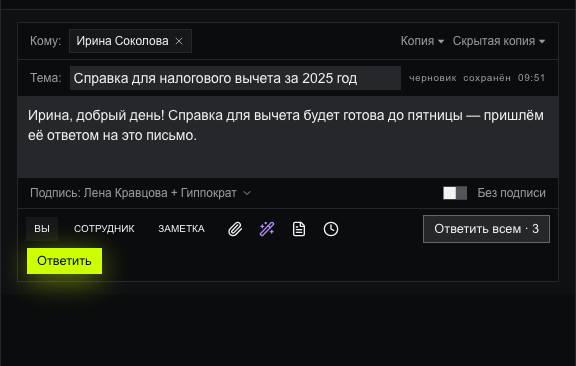Click the Кому: label
This screenshot has width=576, height=366.
(46, 41)
